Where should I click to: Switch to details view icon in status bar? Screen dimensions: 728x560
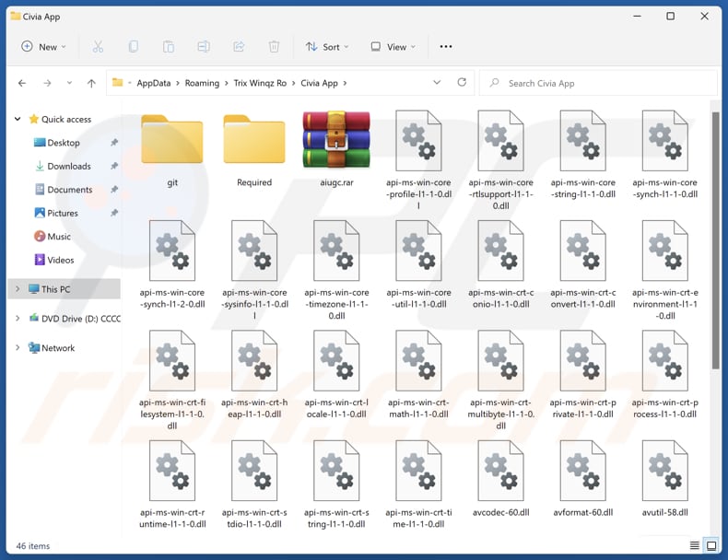(x=694, y=545)
